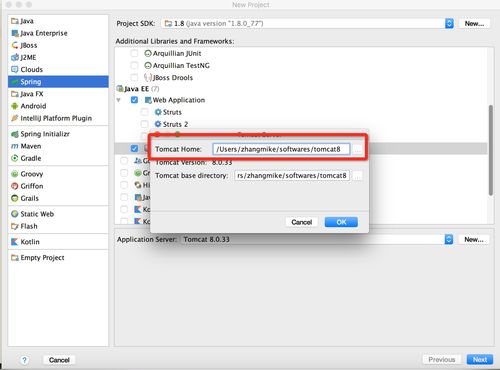
Task: Choose the Spring Initializr icon
Action: 15,134
